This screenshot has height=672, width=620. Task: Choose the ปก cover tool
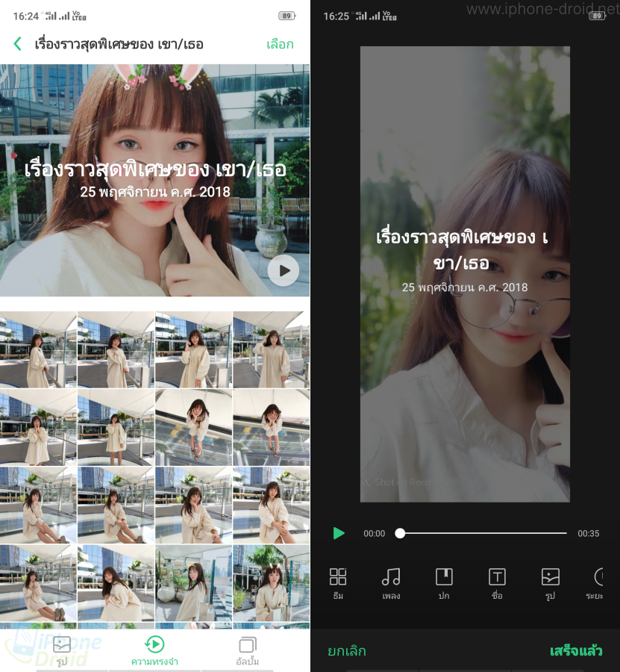point(444,583)
